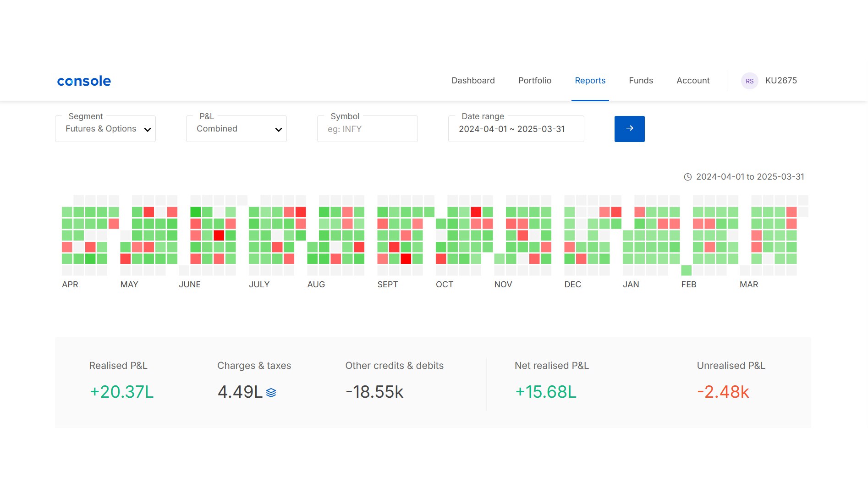Image resolution: width=868 pixels, height=488 pixels.
Task: Select the Reports tab
Action: tap(590, 81)
